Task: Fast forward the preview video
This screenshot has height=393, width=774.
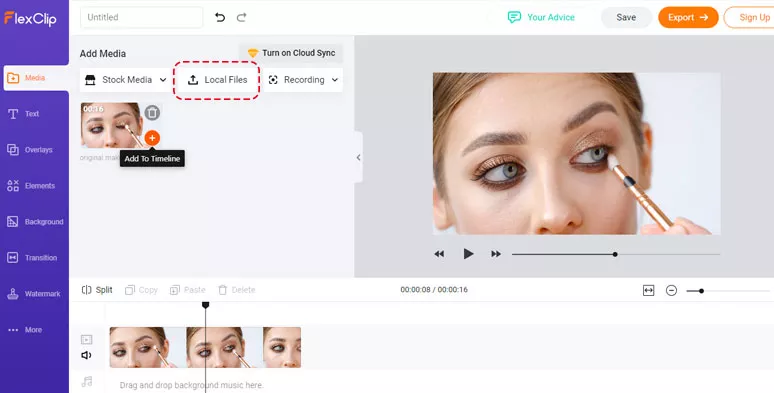Action: point(496,254)
